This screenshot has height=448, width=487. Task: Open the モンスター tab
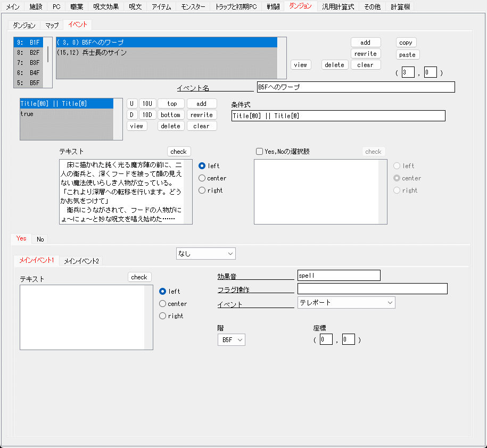click(193, 6)
